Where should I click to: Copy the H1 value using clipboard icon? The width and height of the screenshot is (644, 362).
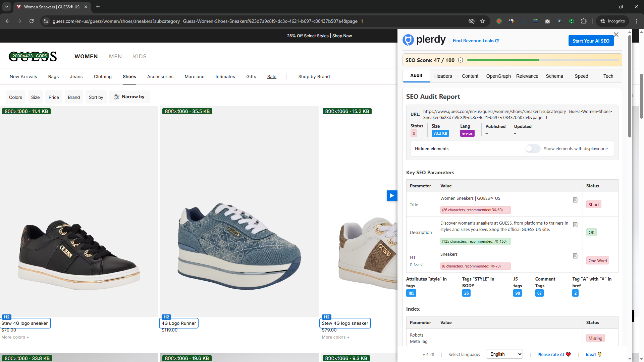(575, 256)
